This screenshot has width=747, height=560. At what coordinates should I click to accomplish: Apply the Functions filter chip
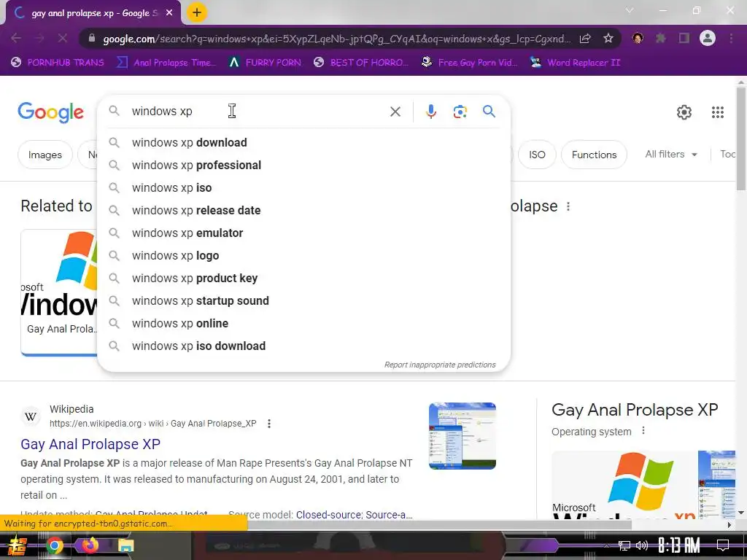pos(594,155)
